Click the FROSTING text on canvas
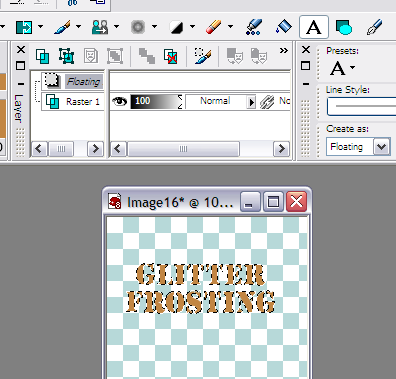Viewport: 396px width, 379px height. pos(201,302)
